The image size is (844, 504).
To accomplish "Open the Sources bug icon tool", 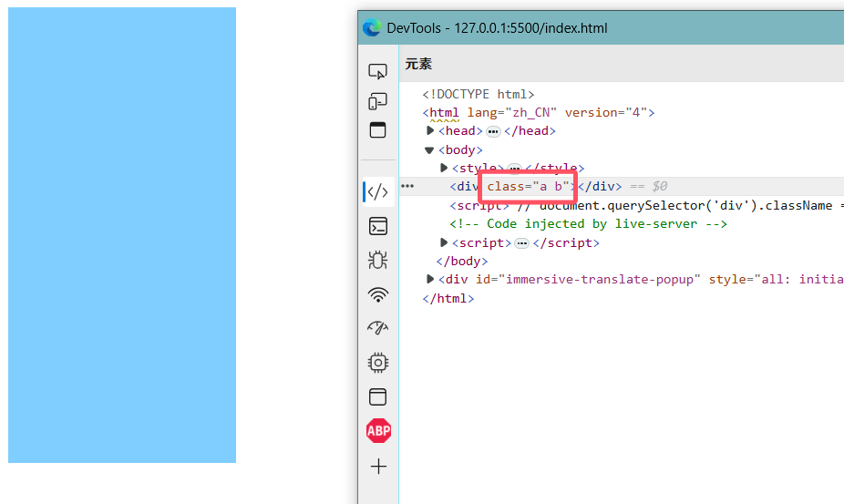I will click(377, 260).
